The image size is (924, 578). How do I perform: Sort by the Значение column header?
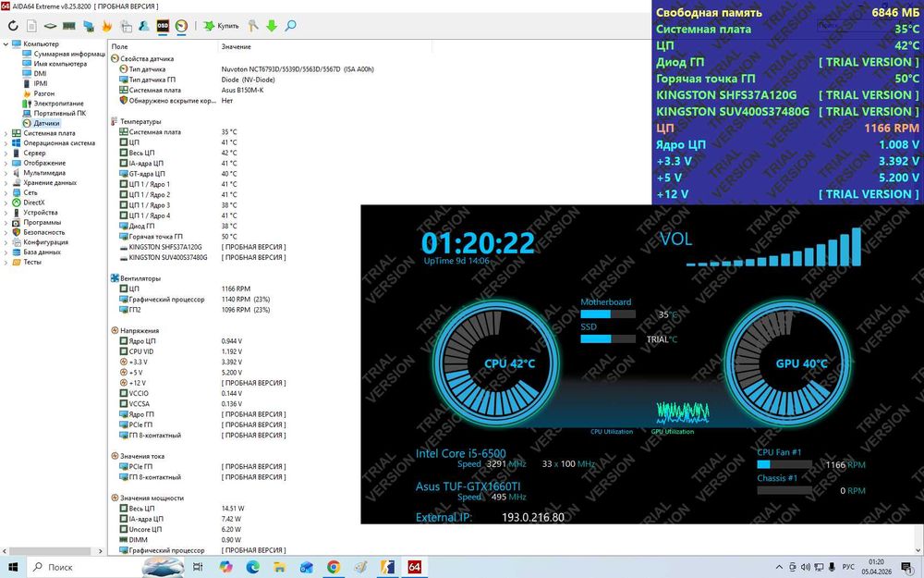[325, 46]
